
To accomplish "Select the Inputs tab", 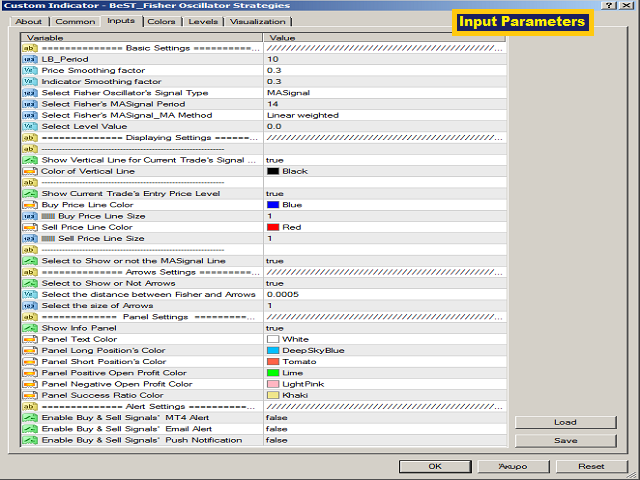I will pyautogui.click(x=121, y=21).
